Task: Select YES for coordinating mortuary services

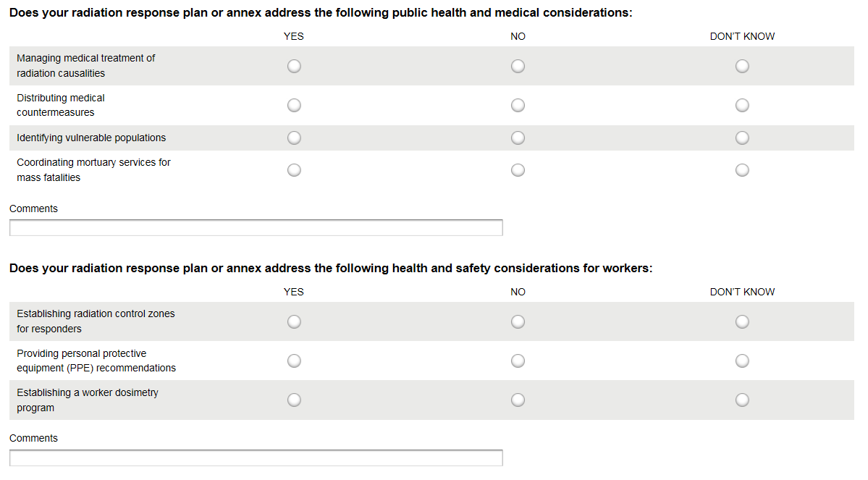Action: 294,170
